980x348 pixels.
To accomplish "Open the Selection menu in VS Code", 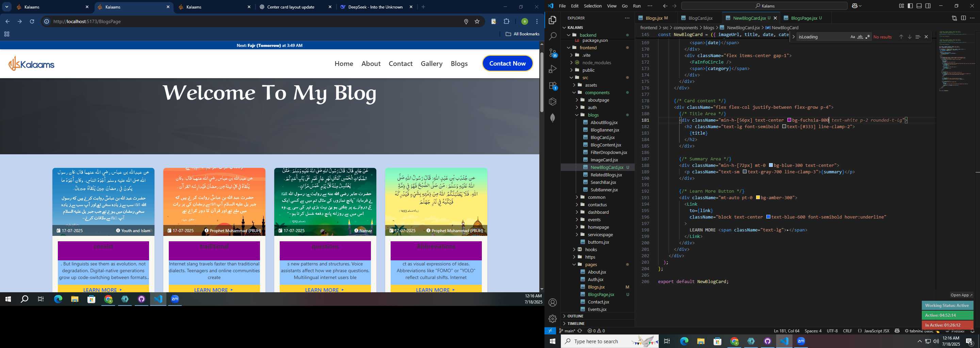I will 593,6.
